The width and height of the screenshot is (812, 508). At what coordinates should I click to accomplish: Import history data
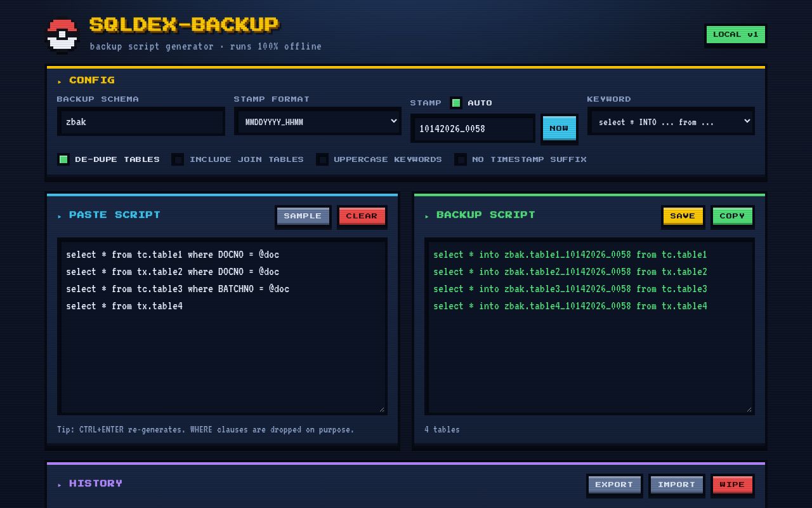pos(676,485)
